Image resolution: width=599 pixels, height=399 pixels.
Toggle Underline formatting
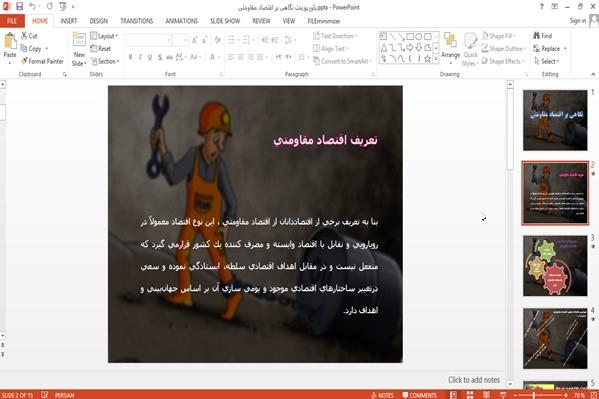(x=150, y=57)
